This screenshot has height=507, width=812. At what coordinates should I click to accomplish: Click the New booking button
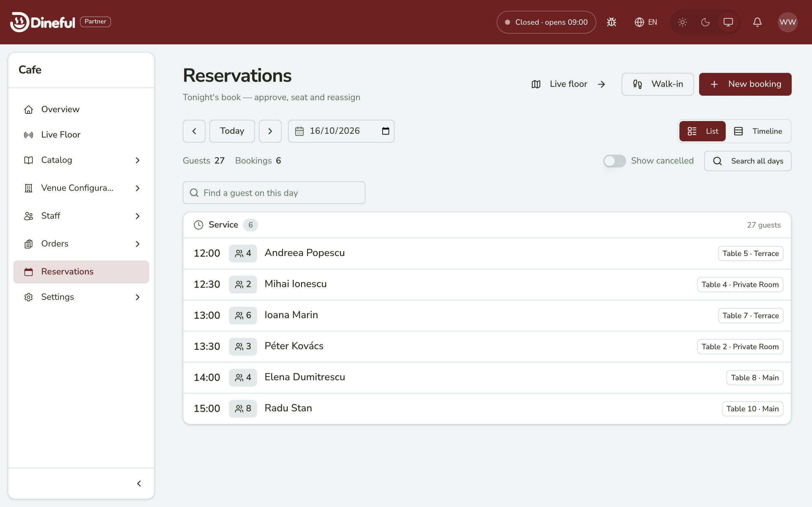coord(745,84)
